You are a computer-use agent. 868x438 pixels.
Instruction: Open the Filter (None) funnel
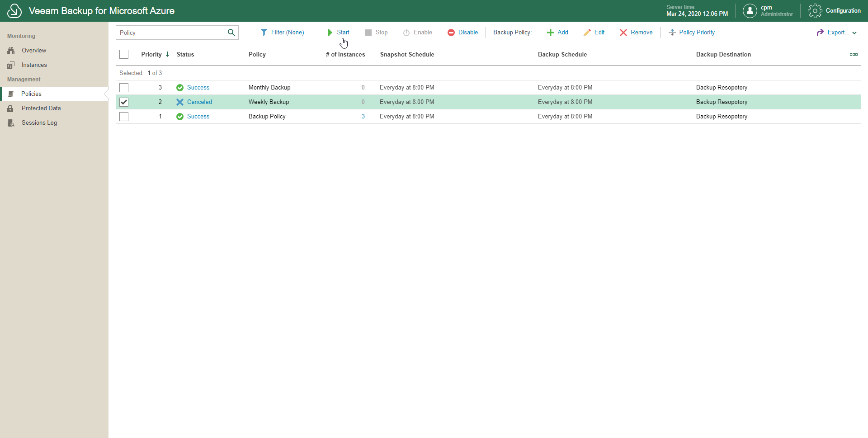click(x=283, y=33)
